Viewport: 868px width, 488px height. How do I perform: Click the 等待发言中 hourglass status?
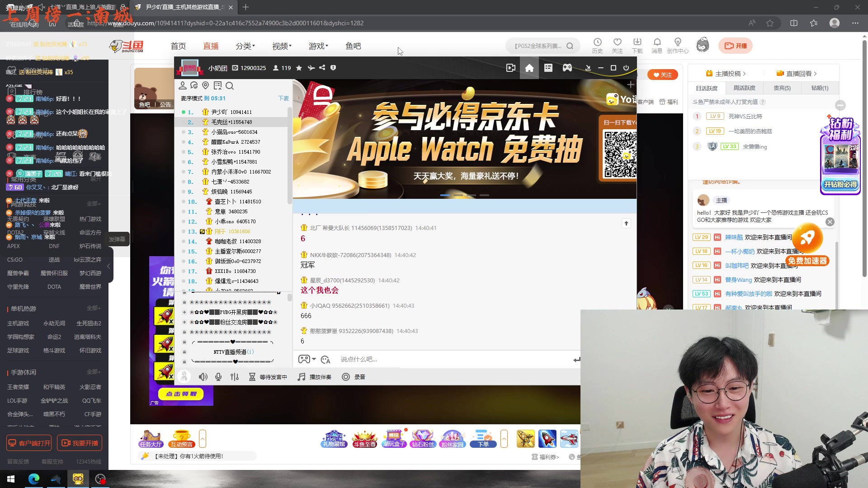point(268,377)
